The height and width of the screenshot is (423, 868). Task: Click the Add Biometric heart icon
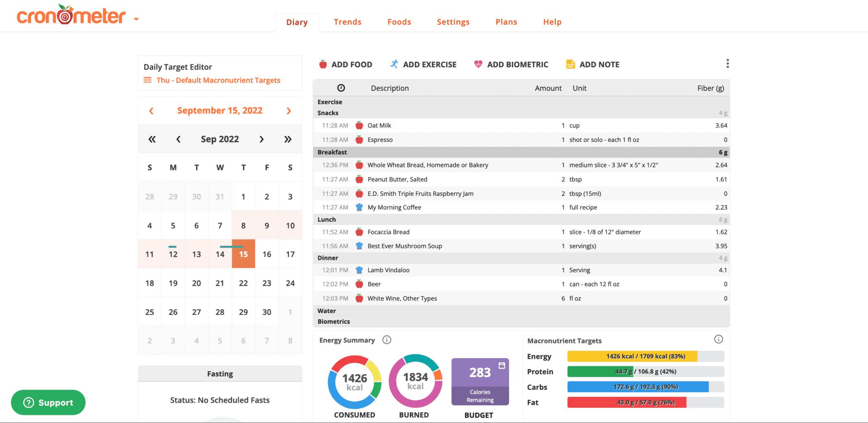[478, 64]
